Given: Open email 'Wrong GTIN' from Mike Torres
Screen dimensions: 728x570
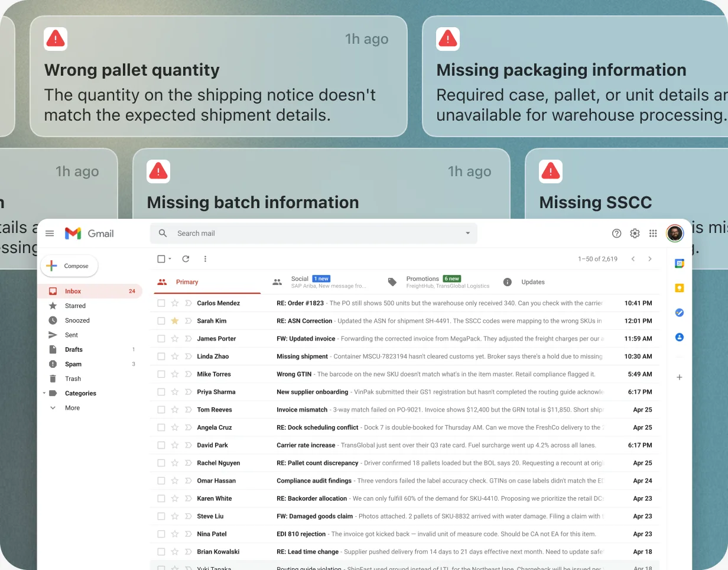Looking at the screenshot, I should coord(405,374).
